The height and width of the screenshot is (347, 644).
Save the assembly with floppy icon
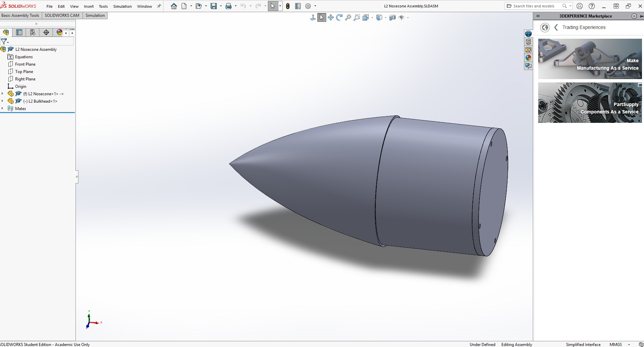214,6
